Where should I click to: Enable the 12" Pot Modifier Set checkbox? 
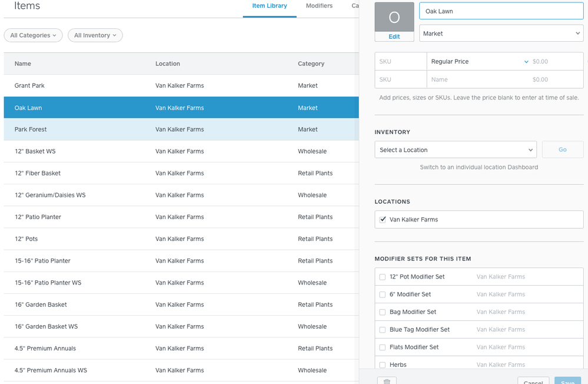click(x=383, y=277)
